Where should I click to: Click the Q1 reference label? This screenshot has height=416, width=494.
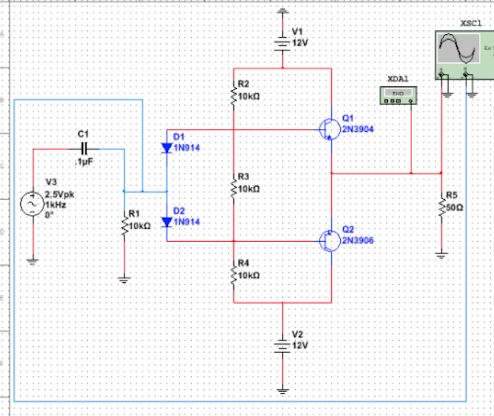348,118
